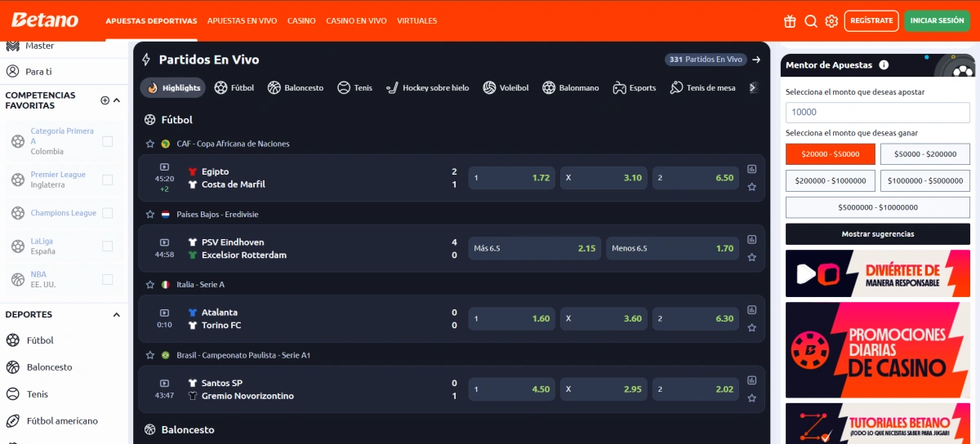Viewport: 980px width, 444px height.
Task: Switch to Apuestas en Vivo tab
Action: pos(242,21)
